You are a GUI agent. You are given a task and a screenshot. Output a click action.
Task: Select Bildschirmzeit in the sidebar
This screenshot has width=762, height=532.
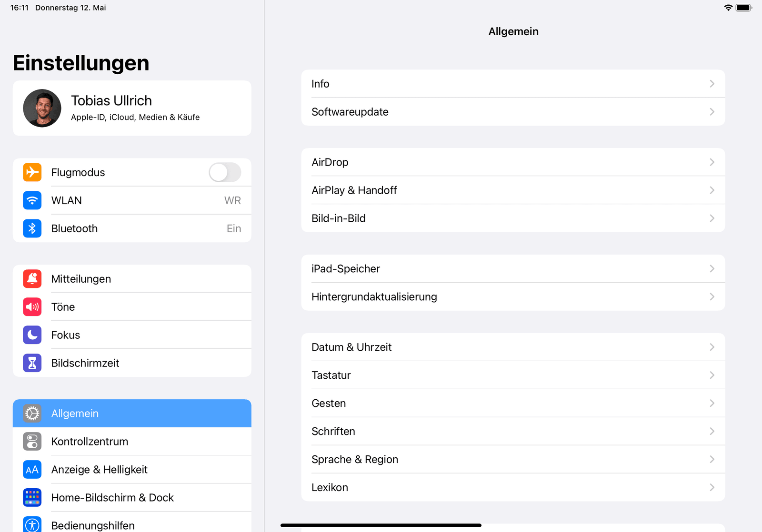pos(132,363)
